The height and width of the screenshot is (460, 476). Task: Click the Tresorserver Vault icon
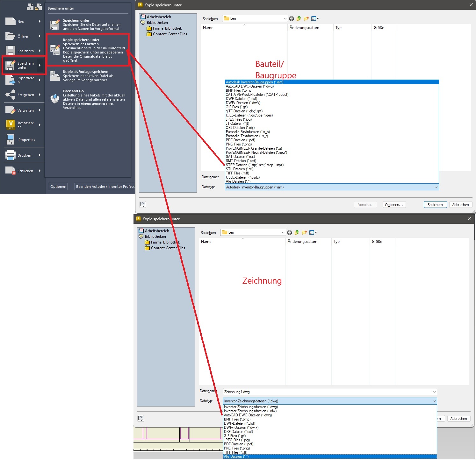11,125
